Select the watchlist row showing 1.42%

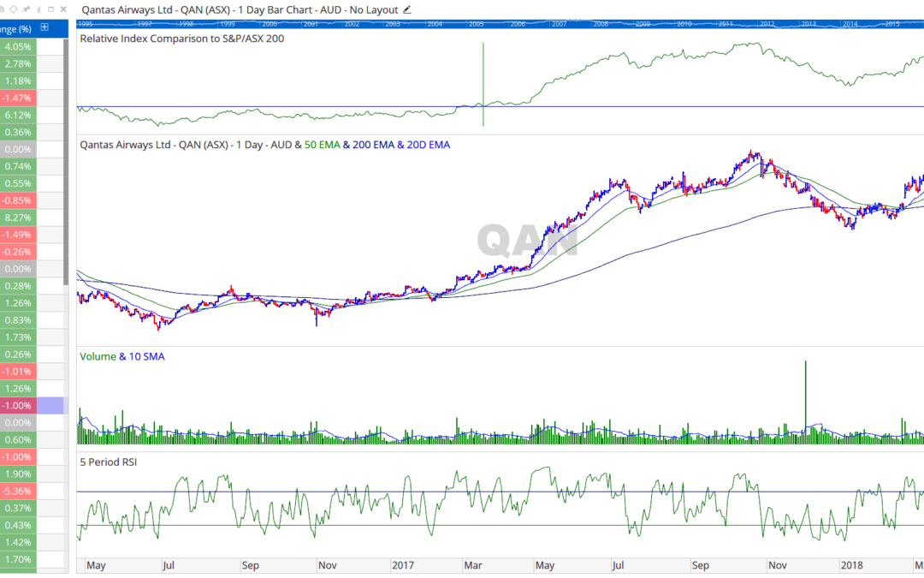click(x=32, y=543)
